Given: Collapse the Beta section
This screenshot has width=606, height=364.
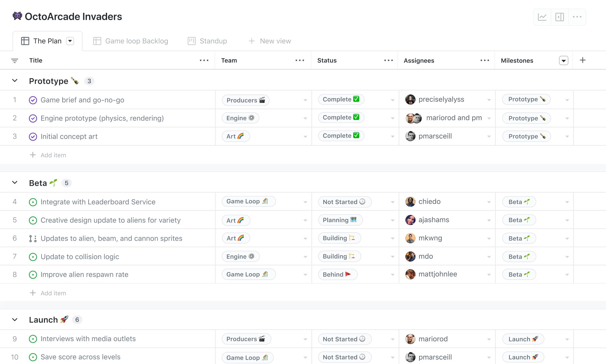Looking at the screenshot, I should [x=14, y=182].
